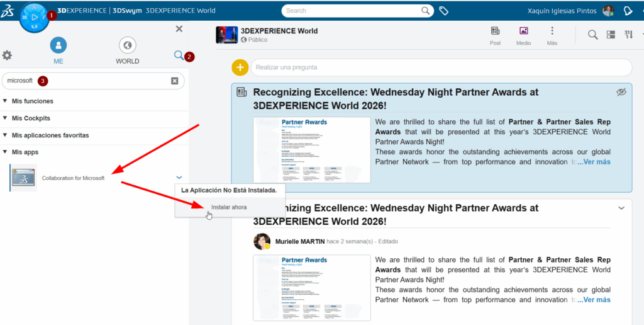Click the Público visibility label
Viewport: 644px width, 325px height.
257,40
